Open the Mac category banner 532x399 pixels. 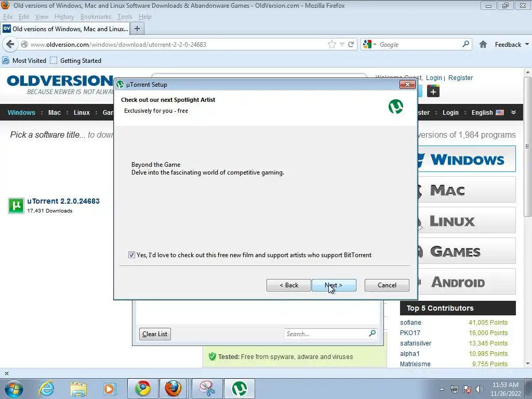pyautogui.click(x=467, y=190)
